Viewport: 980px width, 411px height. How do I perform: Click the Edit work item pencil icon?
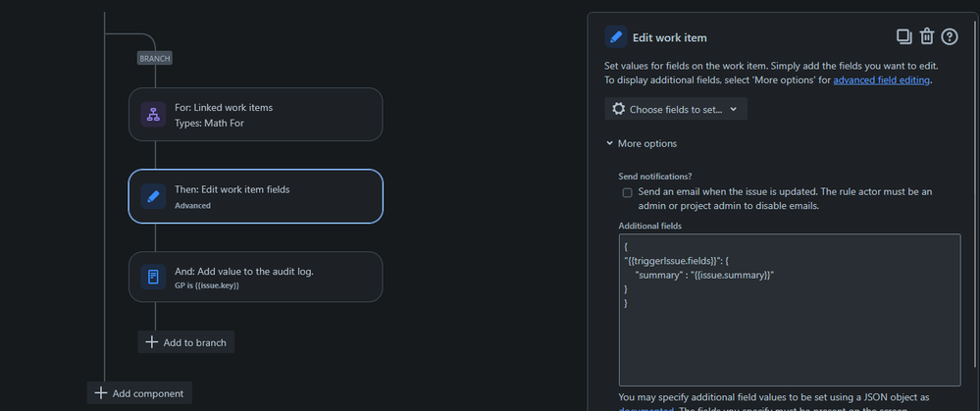pyautogui.click(x=616, y=37)
